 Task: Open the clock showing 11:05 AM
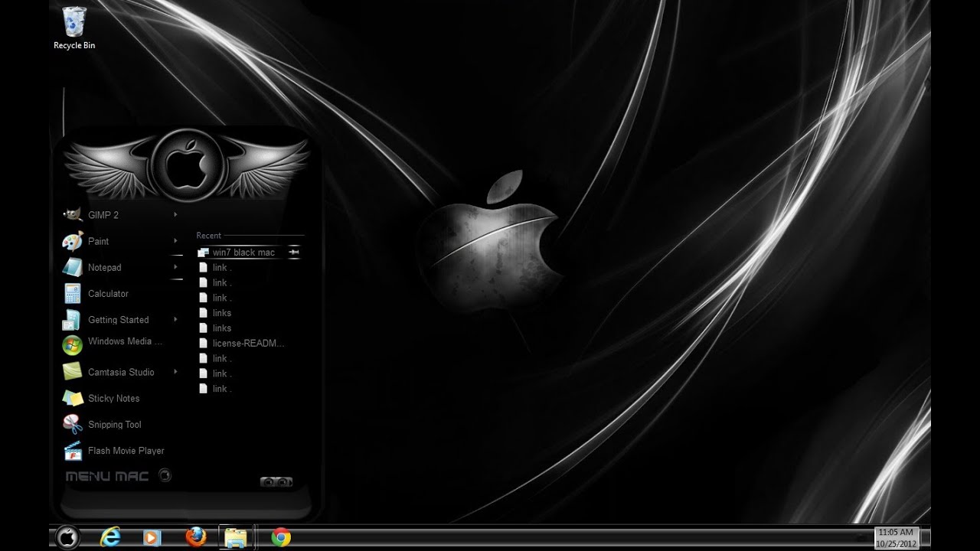pyautogui.click(x=896, y=538)
